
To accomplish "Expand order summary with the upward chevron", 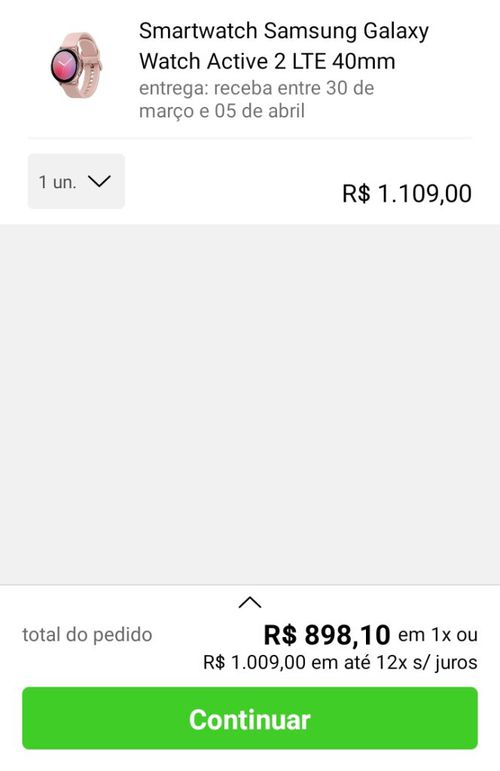I will [x=250, y=602].
